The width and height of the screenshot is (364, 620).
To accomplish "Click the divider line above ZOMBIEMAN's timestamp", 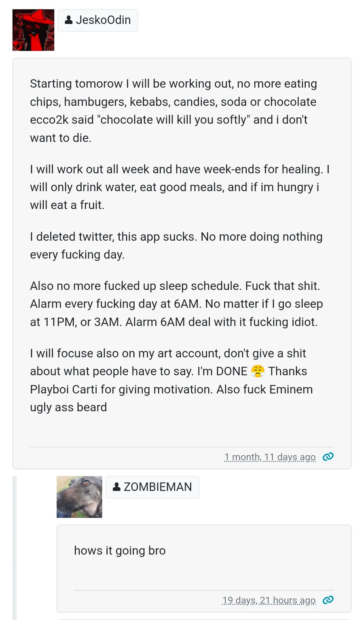I will click(x=204, y=590).
